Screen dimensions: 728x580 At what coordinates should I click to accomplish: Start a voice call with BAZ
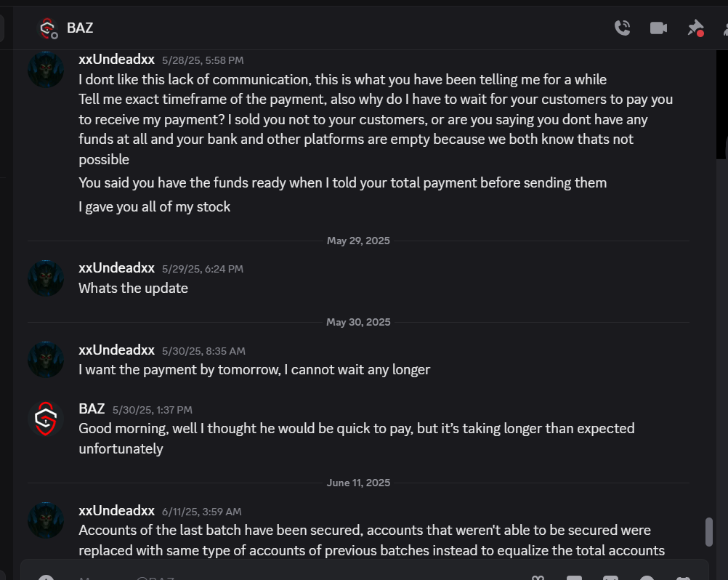point(622,28)
